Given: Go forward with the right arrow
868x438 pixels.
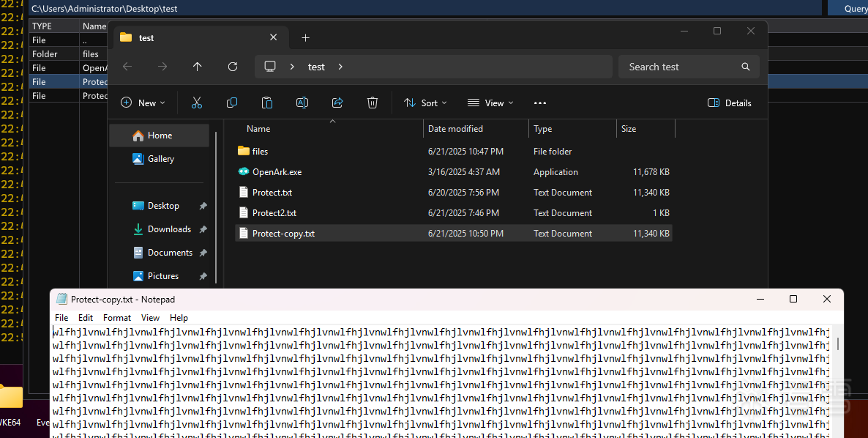Looking at the screenshot, I should (162, 67).
